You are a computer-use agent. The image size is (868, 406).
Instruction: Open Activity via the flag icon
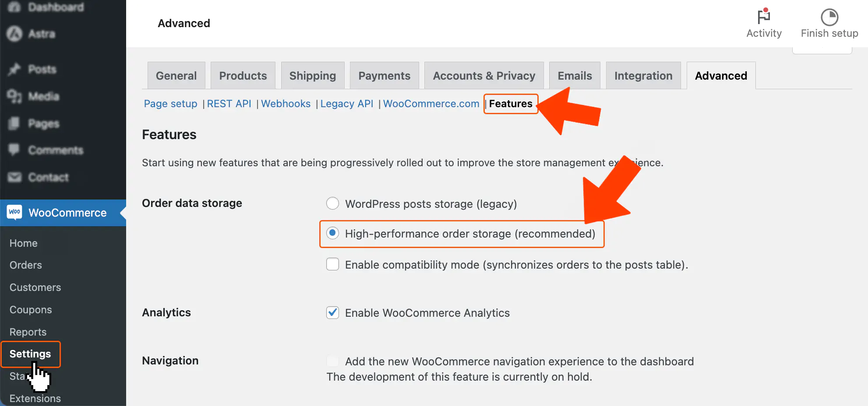[764, 17]
